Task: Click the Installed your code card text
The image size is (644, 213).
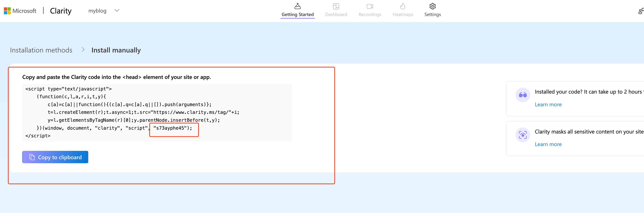Action: click(x=589, y=92)
